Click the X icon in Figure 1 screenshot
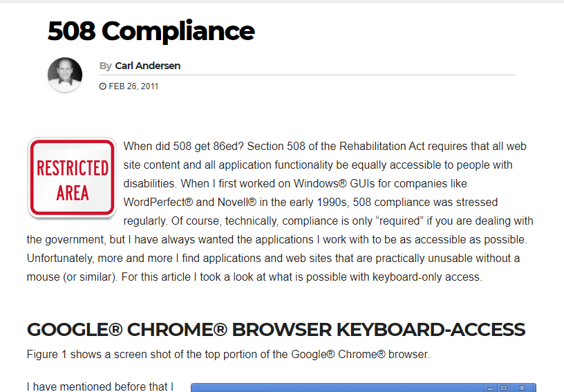564x392 pixels. (522, 388)
